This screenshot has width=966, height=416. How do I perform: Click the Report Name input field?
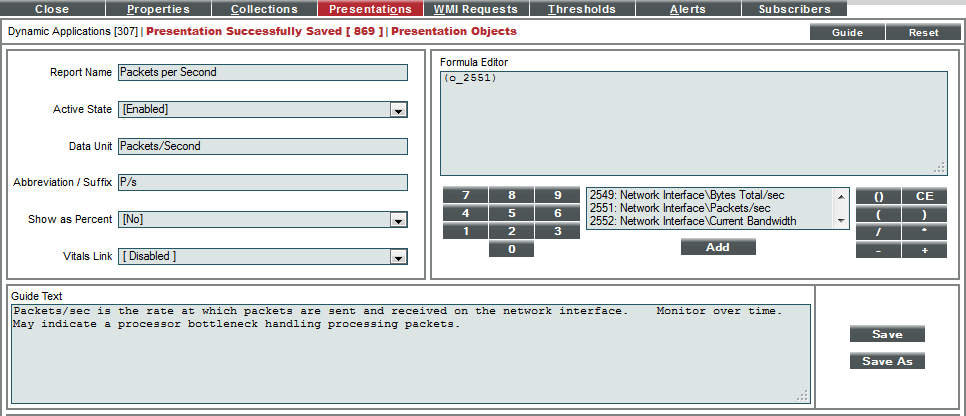[262, 72]
